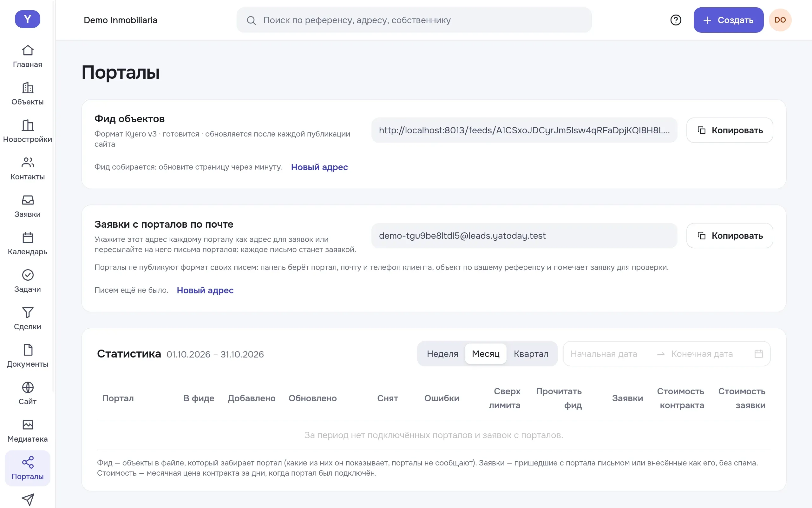The height and width of the screenshot is (508, 812).
Task: Click the Портал column header
Action: click(x=118, y=398)
